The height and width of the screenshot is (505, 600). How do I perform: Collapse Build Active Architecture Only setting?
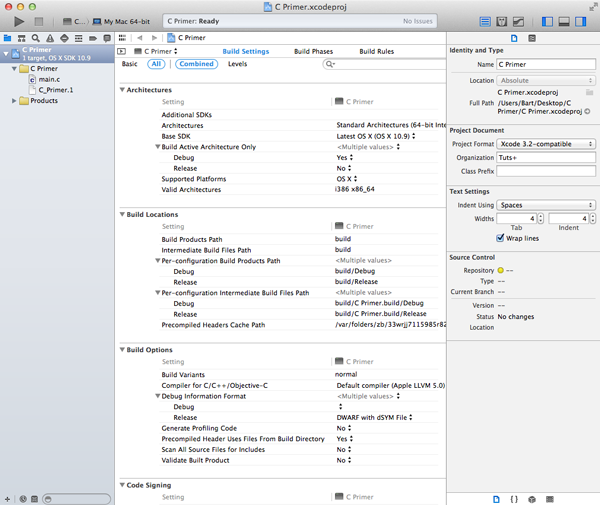[x=157, y=147]
